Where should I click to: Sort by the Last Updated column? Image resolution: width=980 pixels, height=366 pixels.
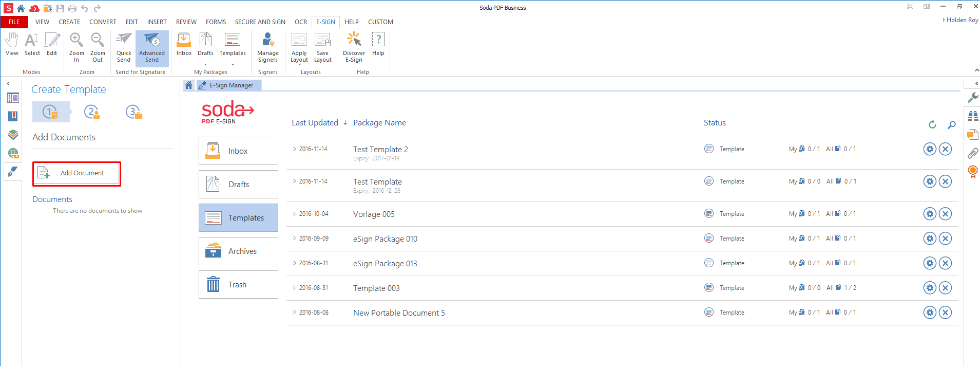(x=315, y=123)
